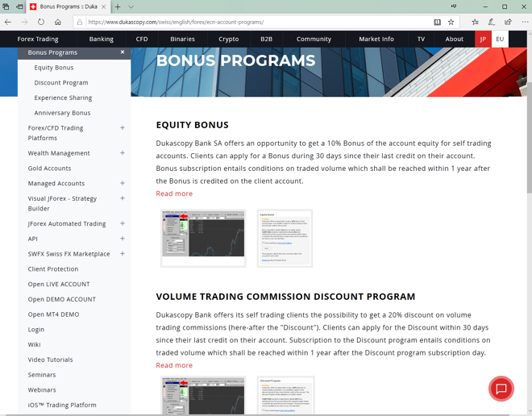
Task: Open Forex Trading menu
Action: (38, 39)
